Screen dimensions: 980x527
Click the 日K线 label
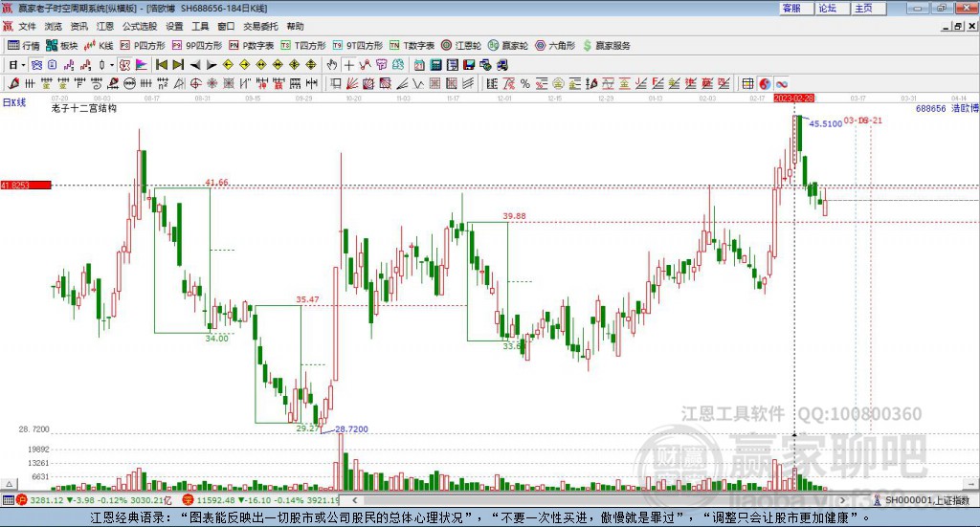click(x=14, y=102)
